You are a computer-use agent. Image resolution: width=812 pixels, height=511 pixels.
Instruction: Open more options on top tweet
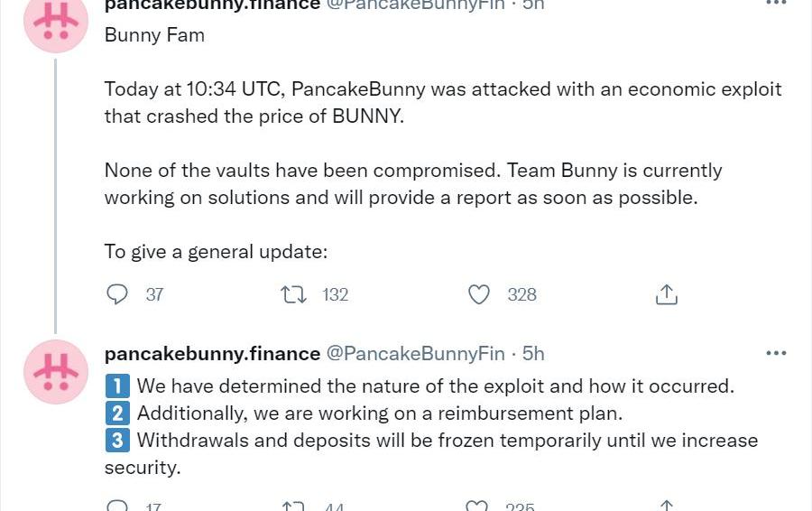tap(776, 3)
